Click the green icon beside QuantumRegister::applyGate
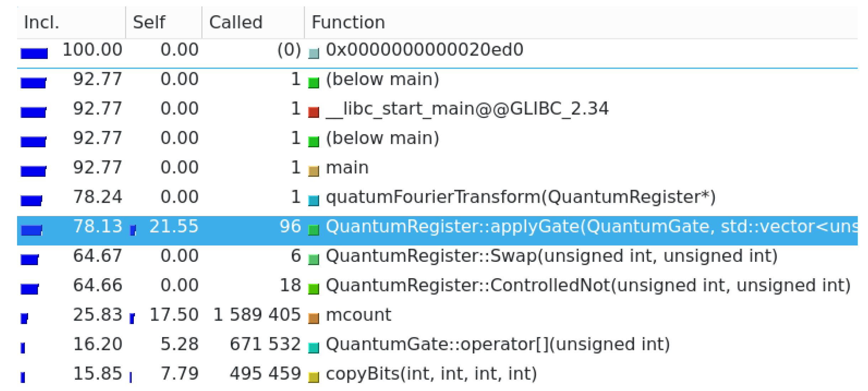 [313, 230]
